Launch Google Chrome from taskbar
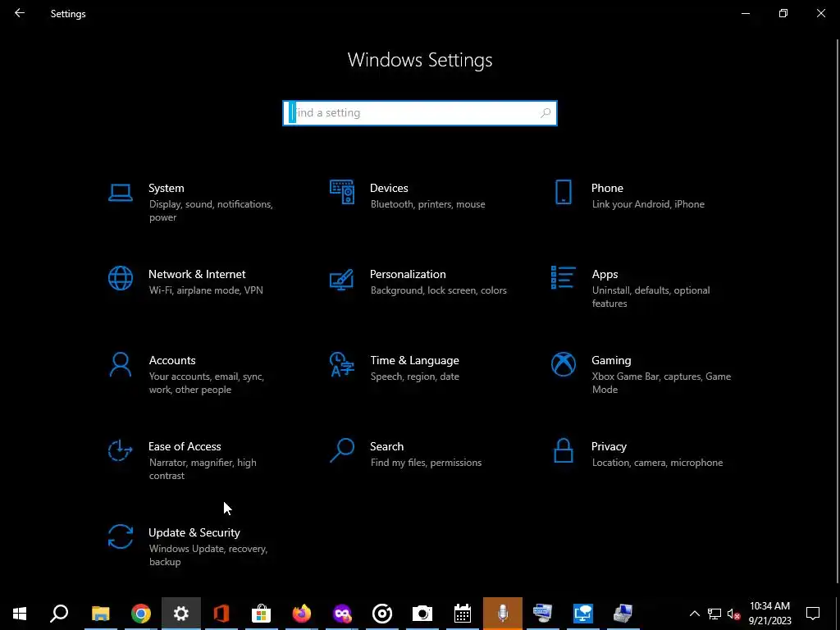The image size is (840, 630). point(141,614)
